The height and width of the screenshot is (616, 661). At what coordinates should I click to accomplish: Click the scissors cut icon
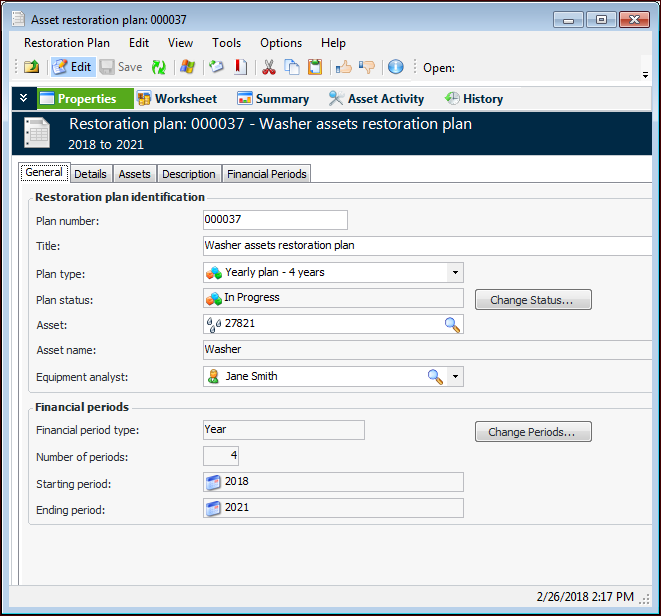(268, 67)
